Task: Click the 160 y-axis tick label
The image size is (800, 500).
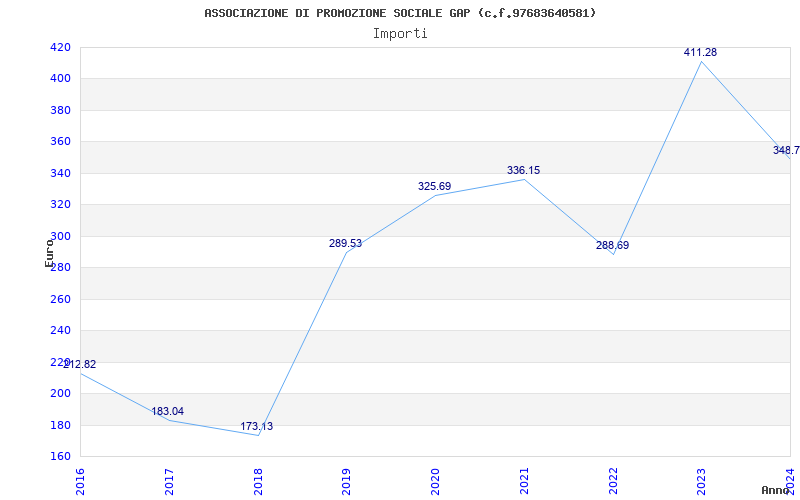Action: (60, 457)
